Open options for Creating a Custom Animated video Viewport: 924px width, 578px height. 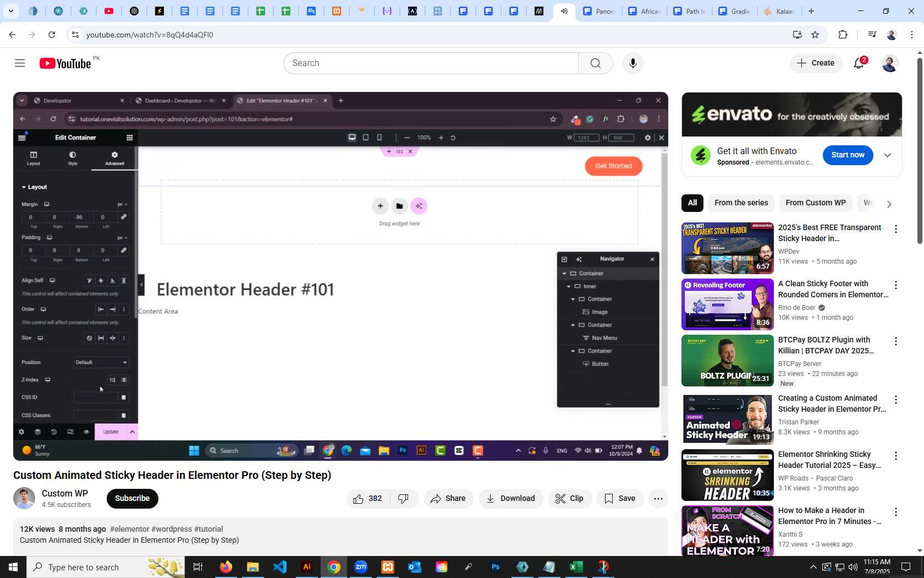896,400
